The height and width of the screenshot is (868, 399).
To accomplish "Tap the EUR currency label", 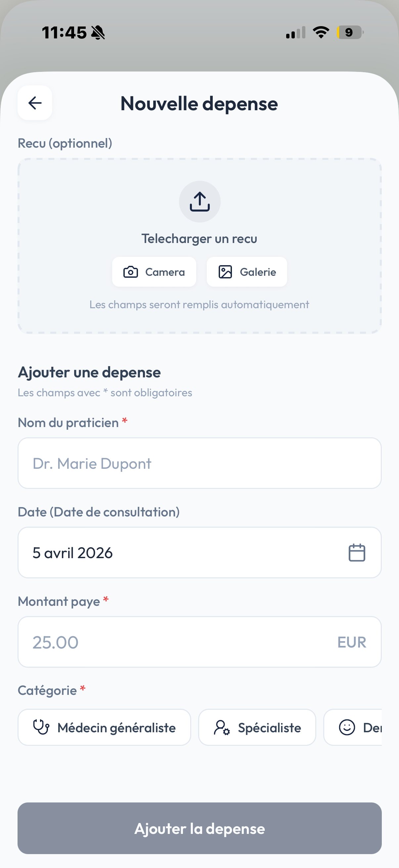I will point(352,642).
